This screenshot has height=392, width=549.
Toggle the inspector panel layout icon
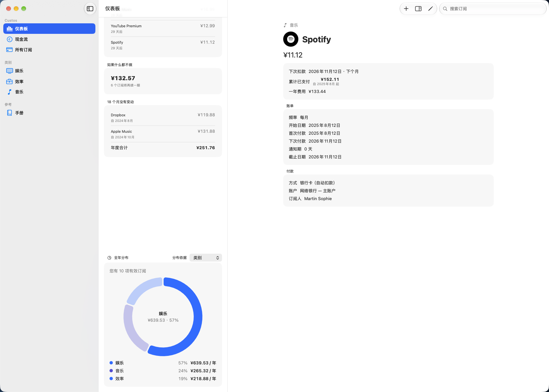pyautogui.click(x=418, y=9)
